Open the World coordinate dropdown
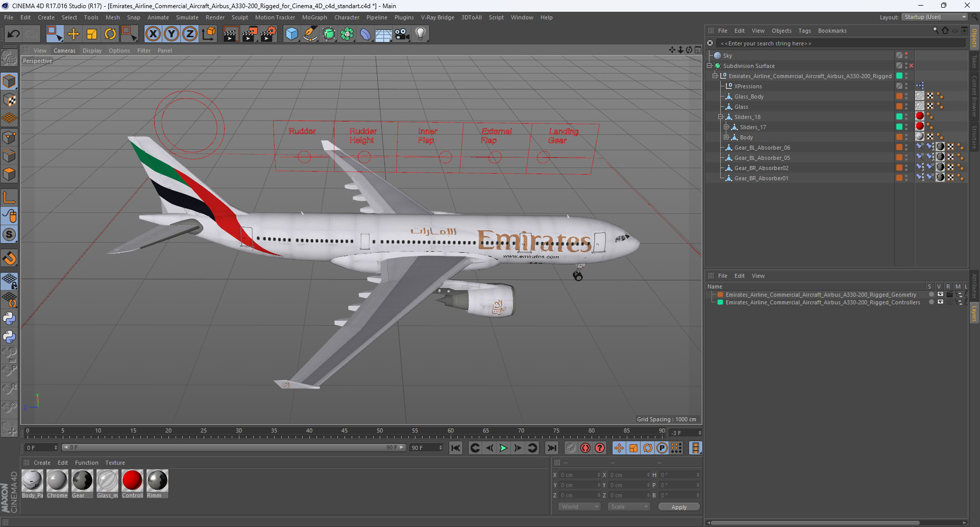 [579, 507]
